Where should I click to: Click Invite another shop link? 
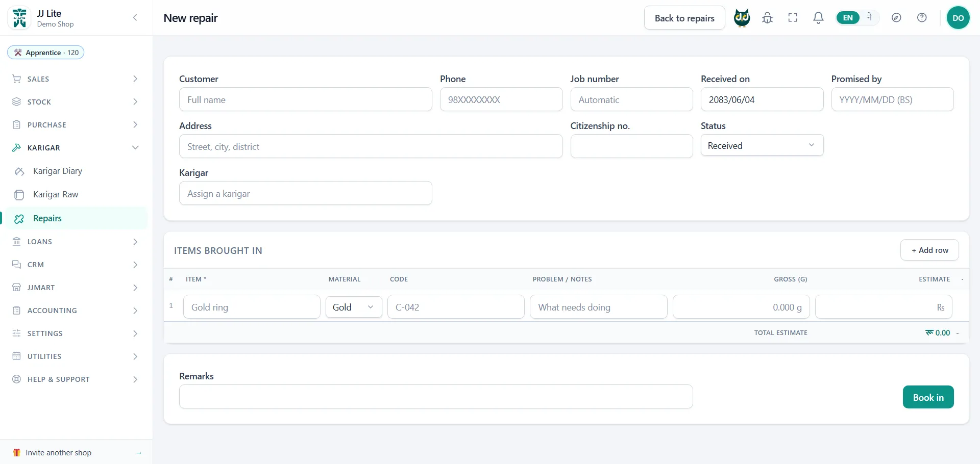pos(77,453)
